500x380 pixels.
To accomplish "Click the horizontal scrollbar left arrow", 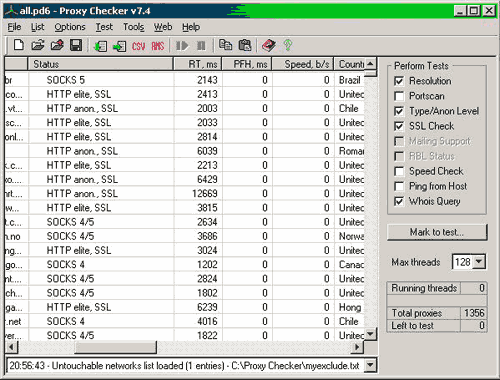I will point(11,347).
